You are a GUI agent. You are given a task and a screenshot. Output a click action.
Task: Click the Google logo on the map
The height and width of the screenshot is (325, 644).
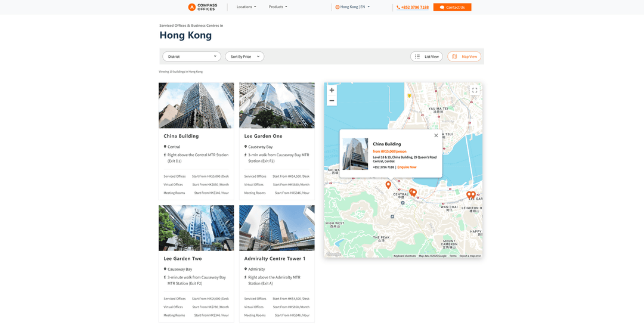point(334,254)
